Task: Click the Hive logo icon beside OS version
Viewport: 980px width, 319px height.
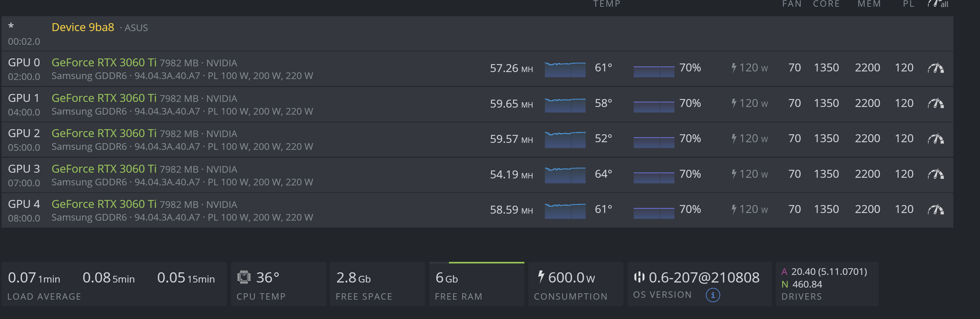Action: (x=639, y=277)
